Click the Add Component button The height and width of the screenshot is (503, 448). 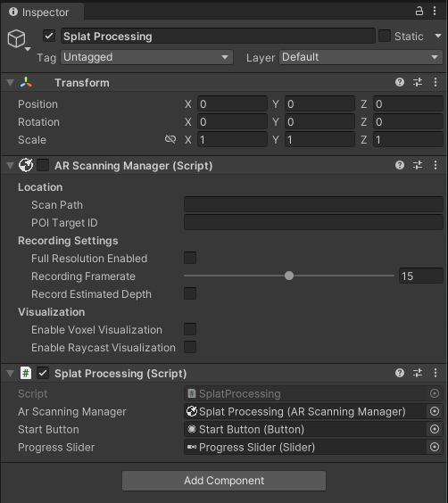click(224, 481)
